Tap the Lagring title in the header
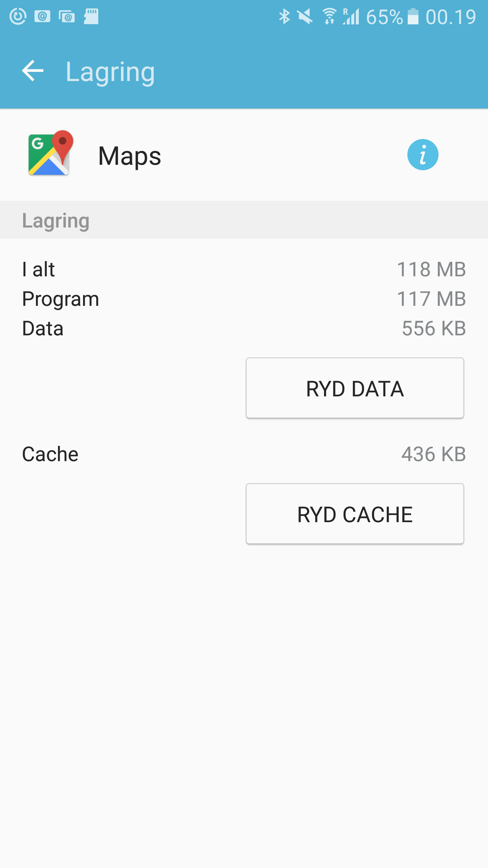Viewport: 488px width, 868px height. [110, 72]
